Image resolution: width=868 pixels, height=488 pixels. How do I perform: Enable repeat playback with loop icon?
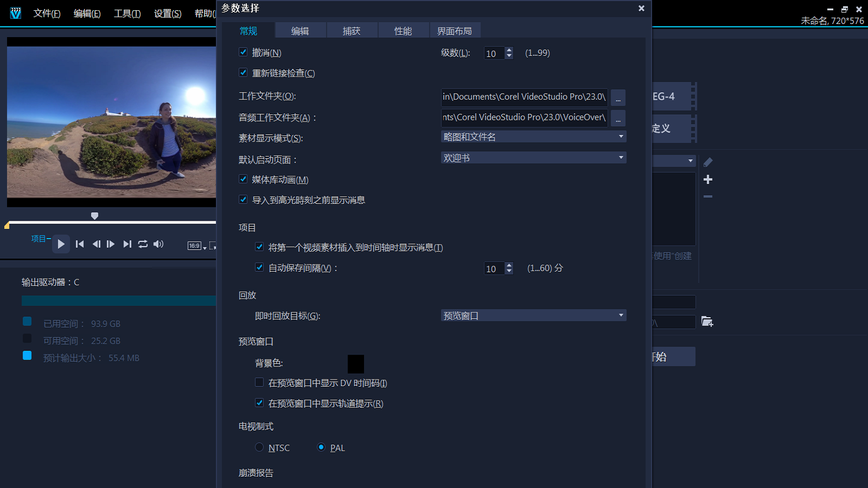pyautogui.click(x=143, y=244)
